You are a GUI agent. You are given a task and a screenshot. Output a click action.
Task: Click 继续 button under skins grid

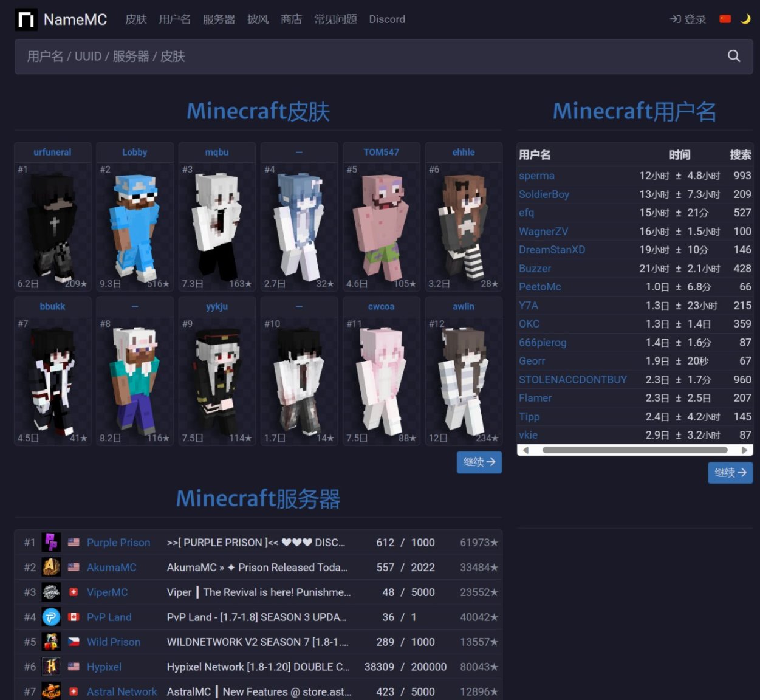coord(479,462)
